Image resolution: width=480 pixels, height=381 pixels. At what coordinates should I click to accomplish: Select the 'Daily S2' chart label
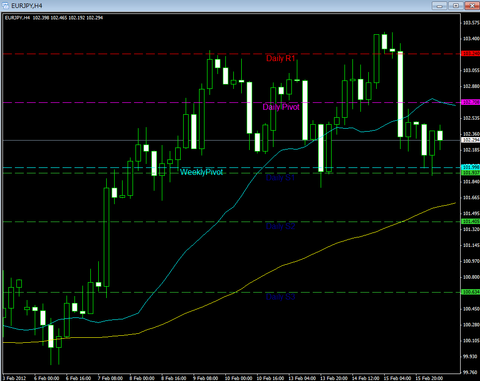click(x=281, y=226)
